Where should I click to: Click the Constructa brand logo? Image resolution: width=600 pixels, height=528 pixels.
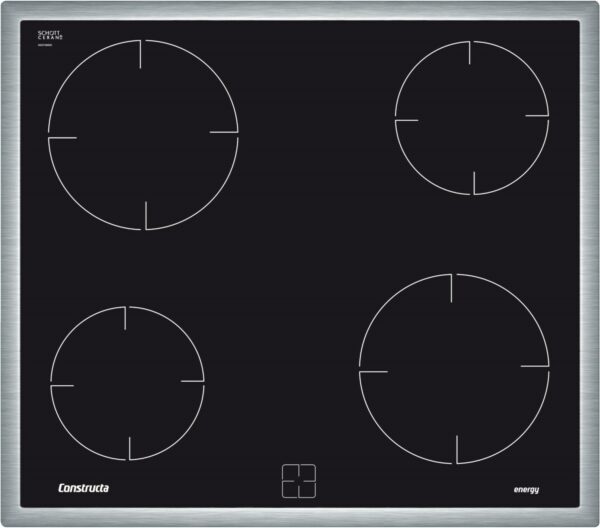[x=83, y=488]
